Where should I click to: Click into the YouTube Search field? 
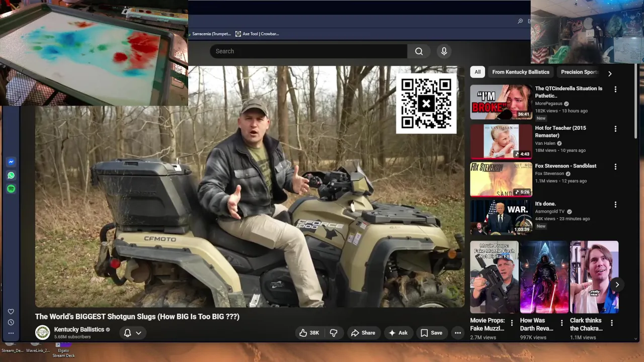click(x=308, y=51)
